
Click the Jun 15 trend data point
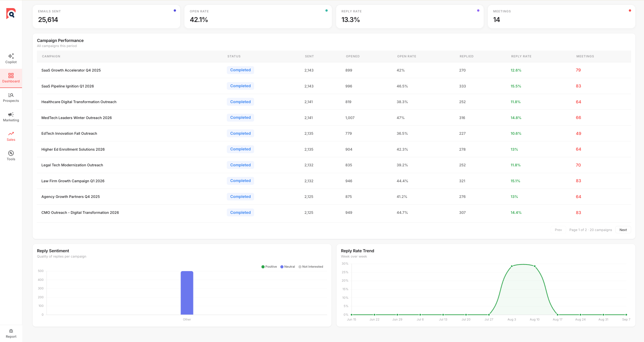pos(351,315)
